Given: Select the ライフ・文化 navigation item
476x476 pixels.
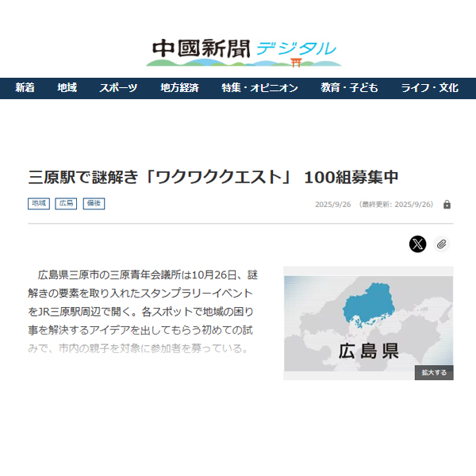Looking at the screenshot, I should coord(429,88).
